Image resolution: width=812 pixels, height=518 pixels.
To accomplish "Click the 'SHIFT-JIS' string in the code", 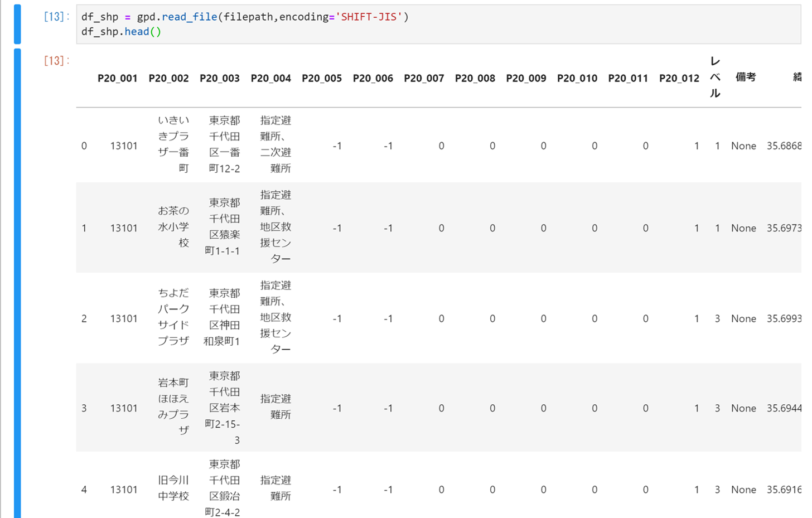I will 369,17.
